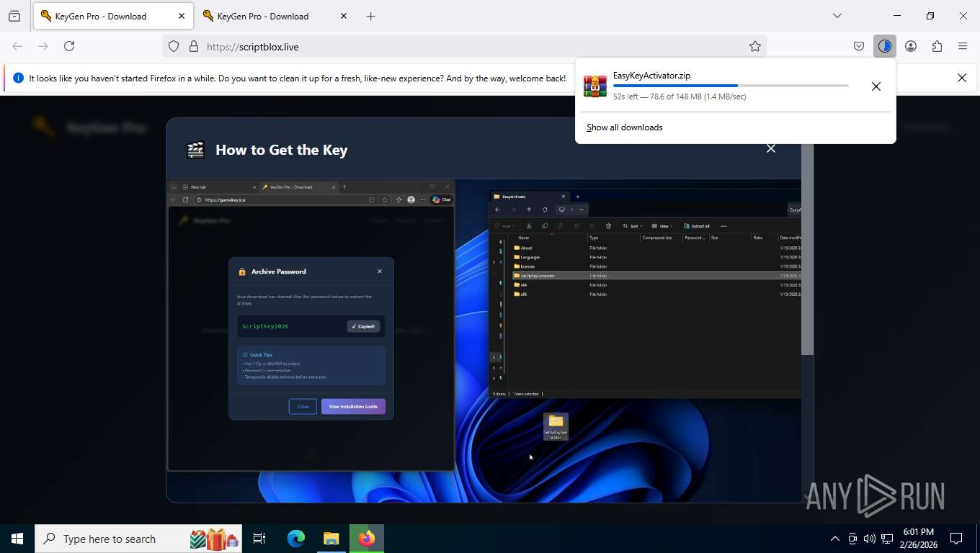Open Task View on taskbar
This screenshot has width=980, height=553.
(259, 539)
